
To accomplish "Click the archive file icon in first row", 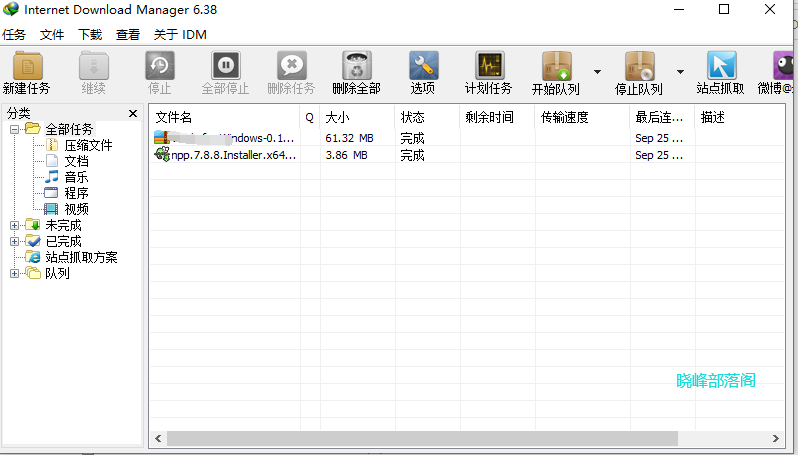I will (162, 138).
